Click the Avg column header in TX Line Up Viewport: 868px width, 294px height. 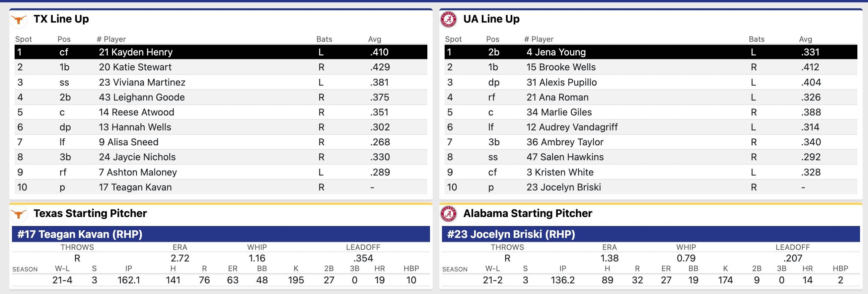[x=374, y=39]
